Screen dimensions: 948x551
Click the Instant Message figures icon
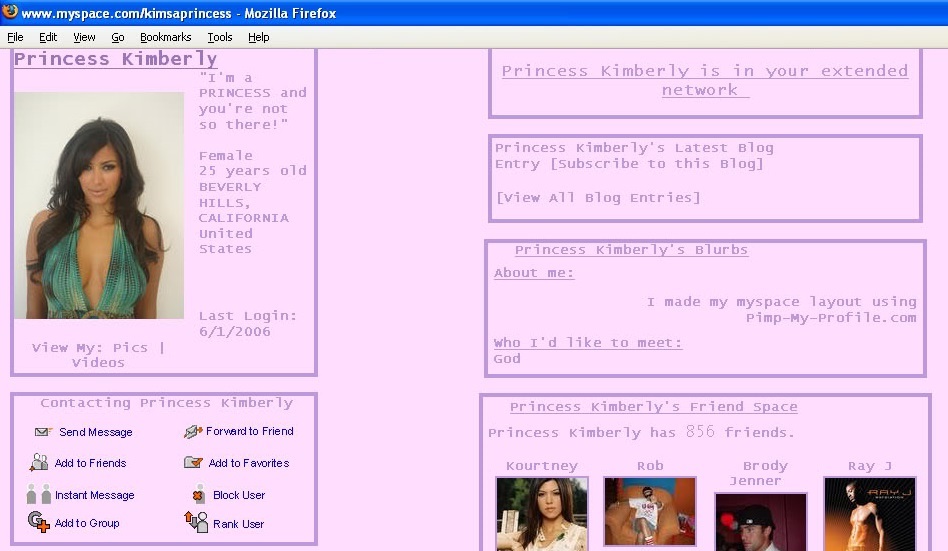39,494
